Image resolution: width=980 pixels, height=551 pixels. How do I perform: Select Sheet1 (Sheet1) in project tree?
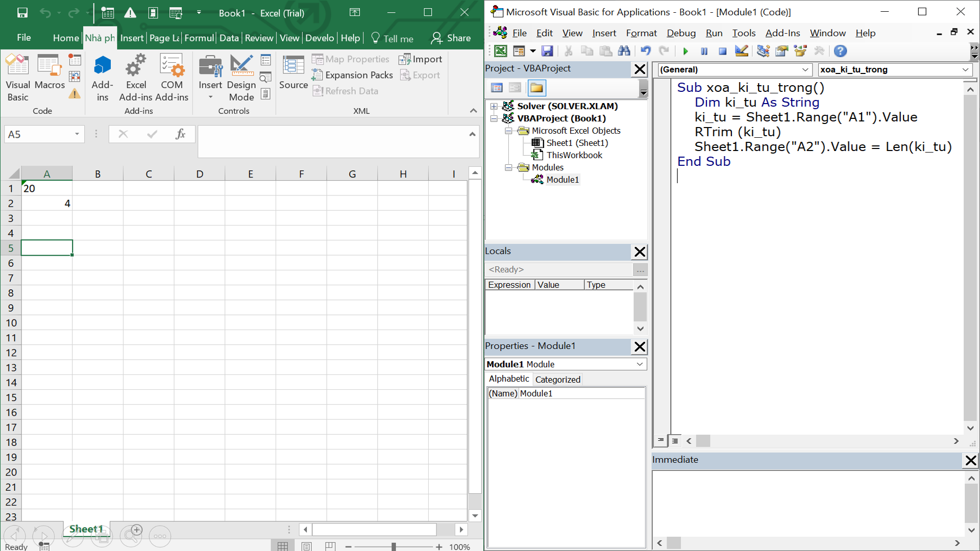[x=577, y=143]
